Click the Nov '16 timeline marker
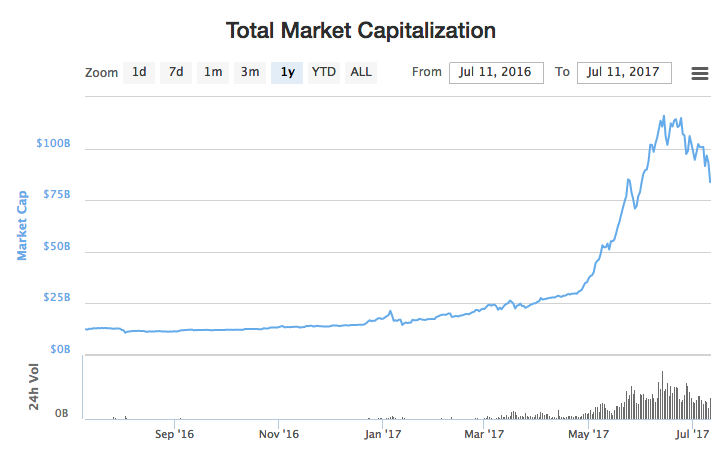The width and height of the screenshot is (719, 456). coord(279,434)
